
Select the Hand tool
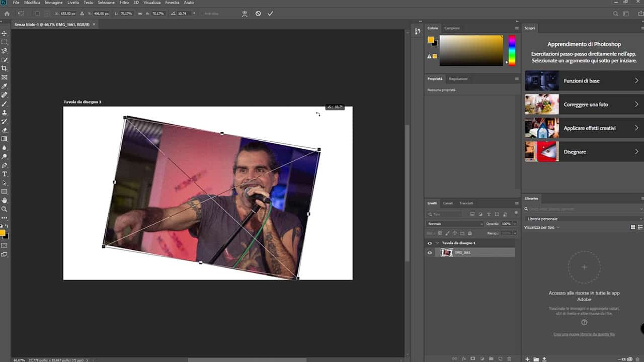coord(5,201)
